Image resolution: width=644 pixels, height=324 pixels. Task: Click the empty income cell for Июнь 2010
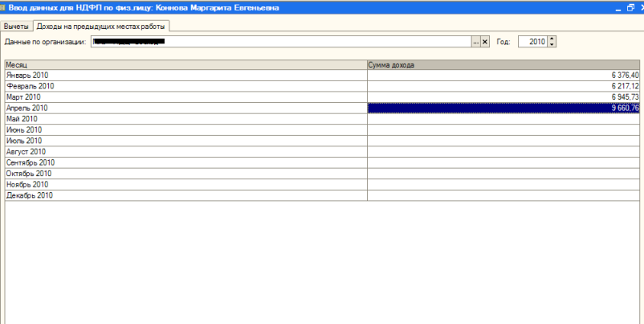[x=503, y=130]
